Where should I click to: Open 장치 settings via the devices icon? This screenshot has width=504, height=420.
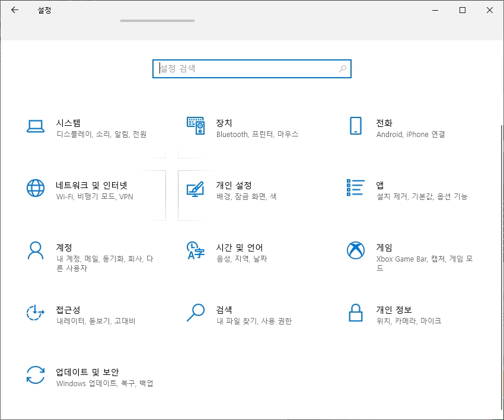click(x=196, y=126)
